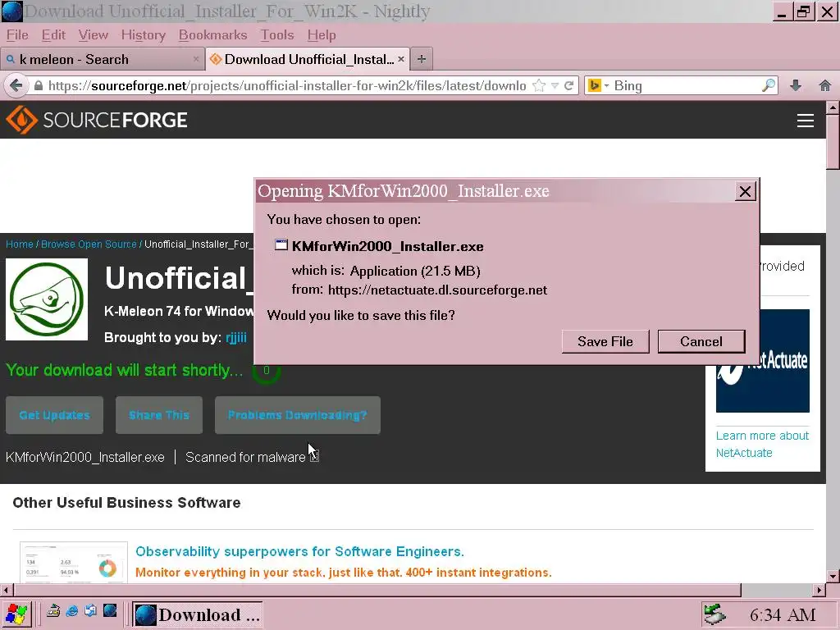Click into the URL address field

point(286,85)
